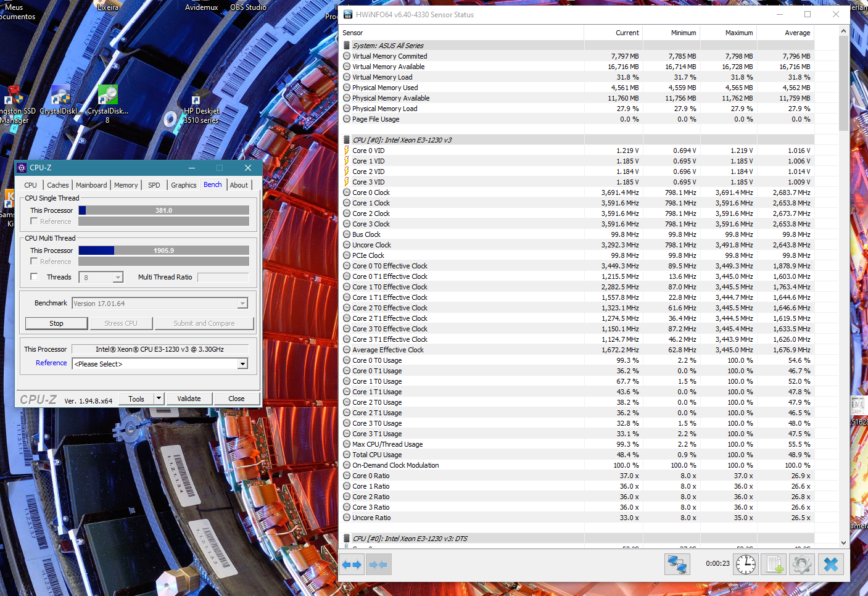This screenshot has height=596, width=868.
Task: Open the About tab in CPU-Z
Action: (x=239, y=185)
